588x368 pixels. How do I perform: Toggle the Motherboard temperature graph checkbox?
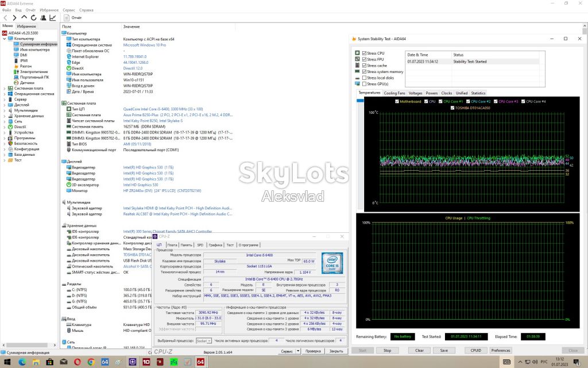(x=397, y=101)
